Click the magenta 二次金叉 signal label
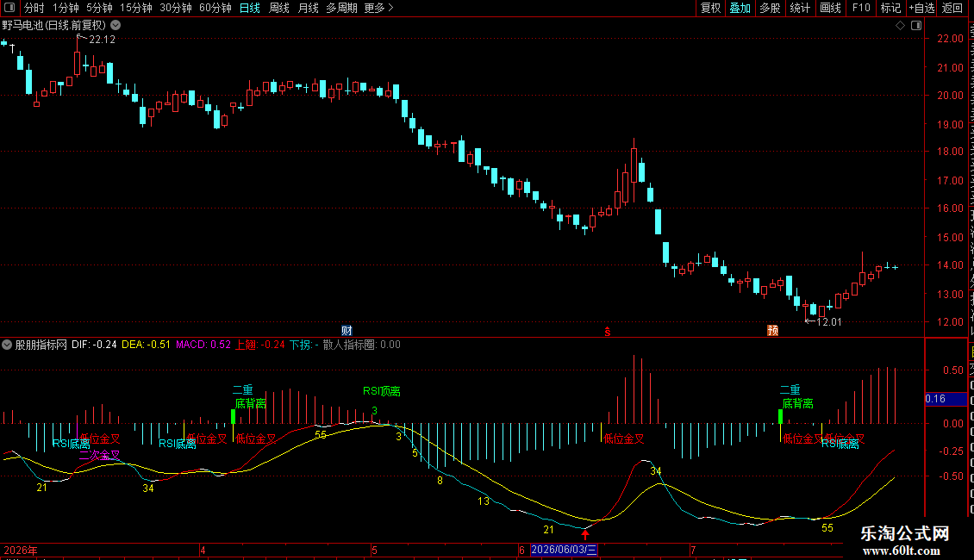Image resolution: width=974 pixels, height=560 pixels. [99, 455]
